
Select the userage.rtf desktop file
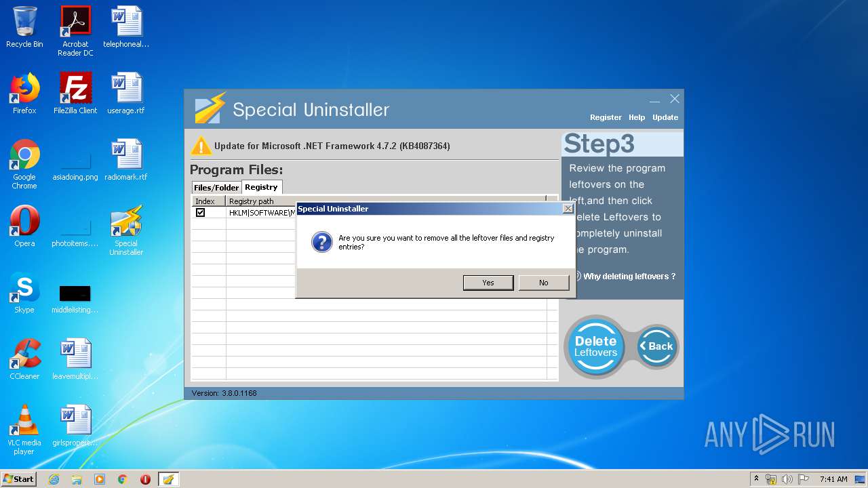click(126, 94)
